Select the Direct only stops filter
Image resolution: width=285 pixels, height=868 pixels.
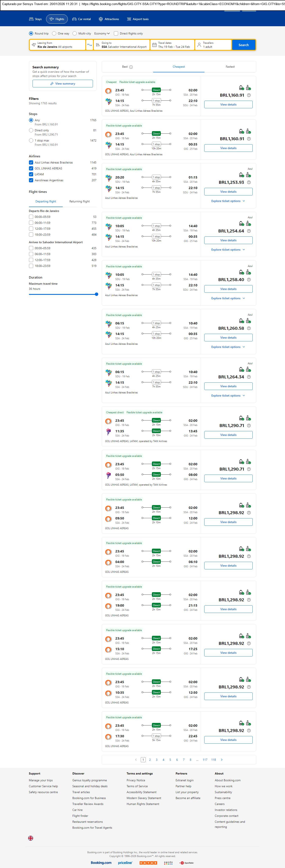pyautogui.click(x=31, y=130)
